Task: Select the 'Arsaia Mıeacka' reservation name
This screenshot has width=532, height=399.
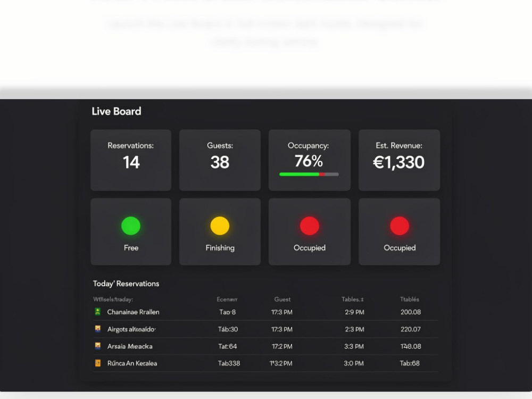Action: 130,346
